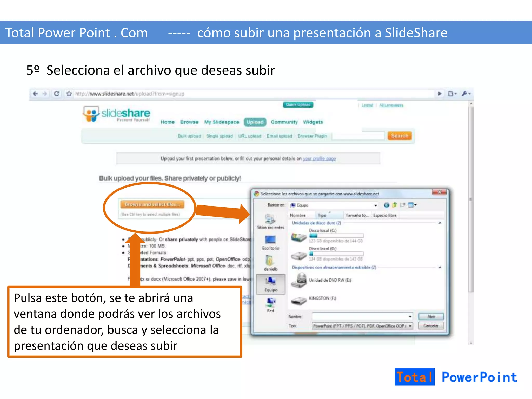532x399 pixels.
Task: Select Disco local (D:) drive
Action: 327,254
